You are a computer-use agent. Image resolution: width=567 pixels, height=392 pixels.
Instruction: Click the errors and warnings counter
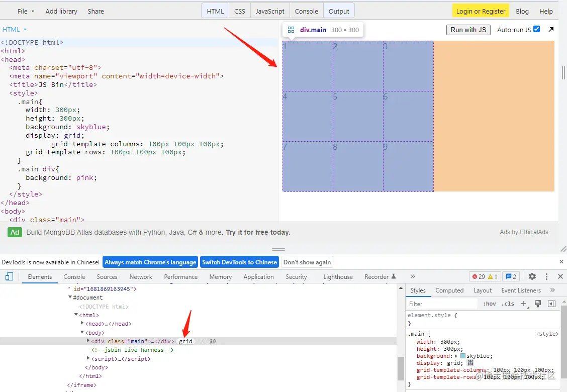(x=485, y=276)
